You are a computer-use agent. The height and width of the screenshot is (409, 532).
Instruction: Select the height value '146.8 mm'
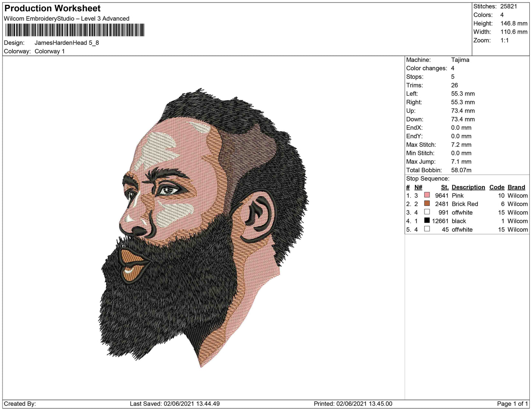[x=514, y=23]
